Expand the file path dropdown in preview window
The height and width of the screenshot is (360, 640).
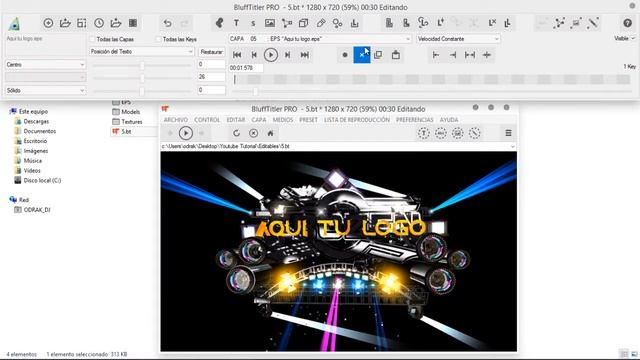[x=512, y=146]
